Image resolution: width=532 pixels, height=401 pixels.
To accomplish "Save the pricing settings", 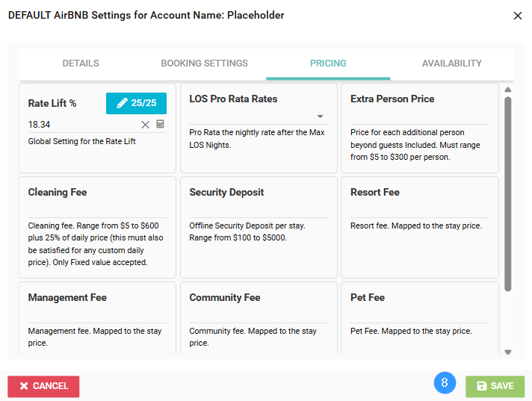I will [495, 386].
